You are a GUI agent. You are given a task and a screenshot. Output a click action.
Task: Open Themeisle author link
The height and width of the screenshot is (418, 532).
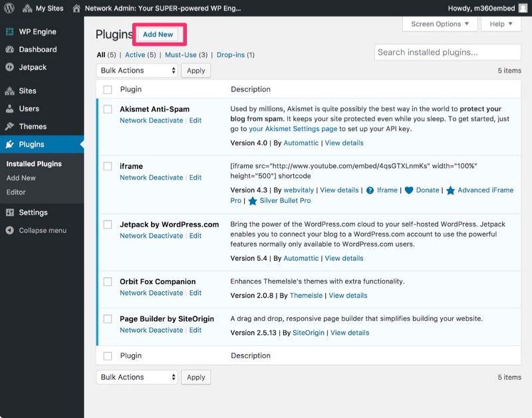[x=306, y=296]
